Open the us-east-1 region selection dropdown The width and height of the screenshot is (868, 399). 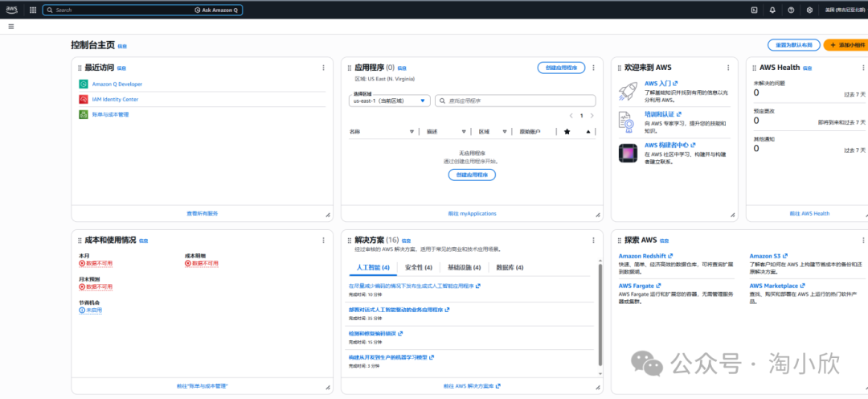(391, 101)
